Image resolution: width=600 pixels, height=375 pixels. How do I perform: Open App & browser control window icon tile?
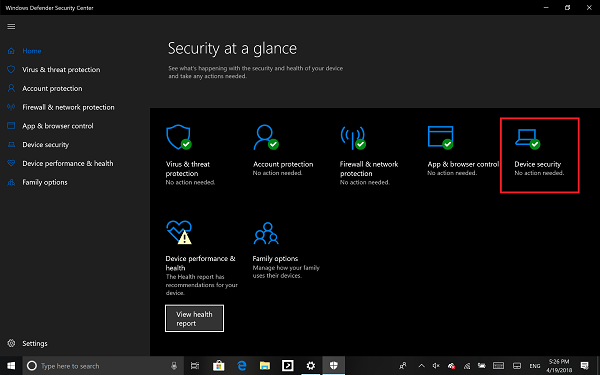point(440,137)
